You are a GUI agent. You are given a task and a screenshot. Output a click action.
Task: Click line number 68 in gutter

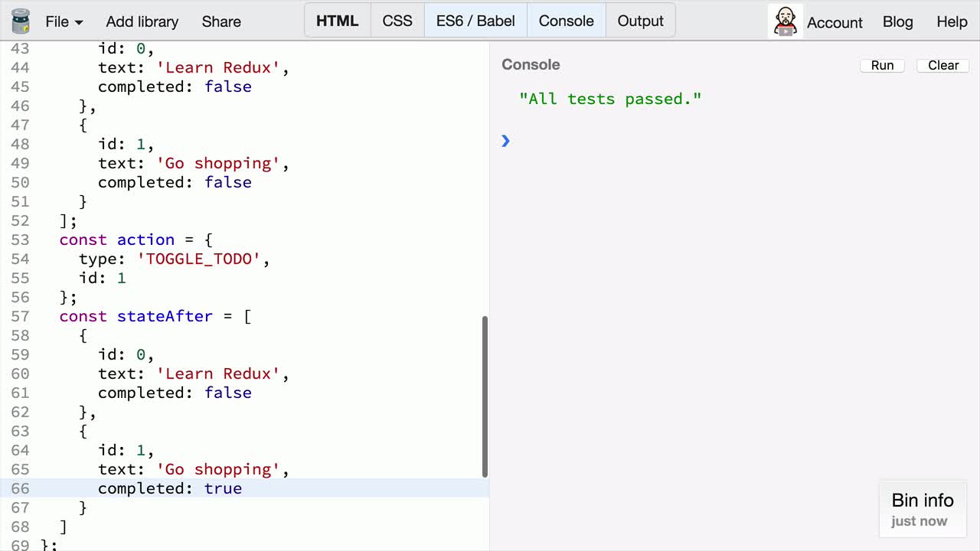point(20,527)
